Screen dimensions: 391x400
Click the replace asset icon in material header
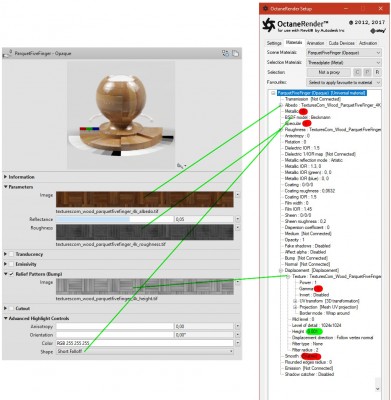[x=226, y=53]
